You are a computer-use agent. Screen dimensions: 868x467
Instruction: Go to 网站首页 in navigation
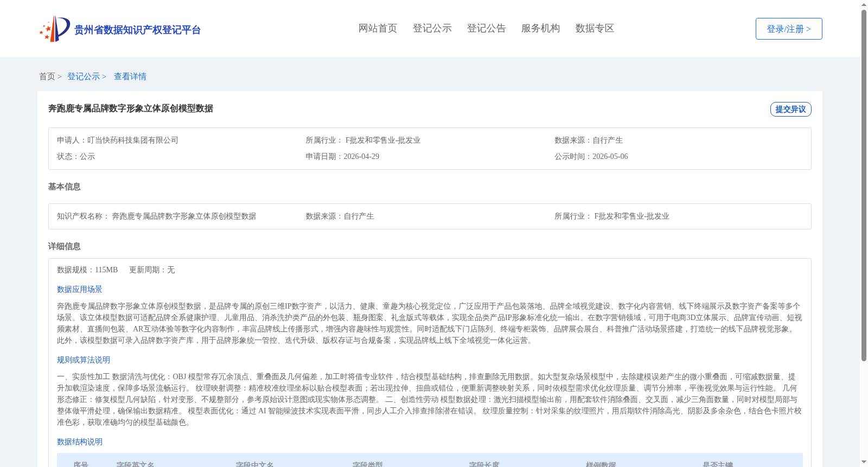pyautogui.click(x=378, y=28)
